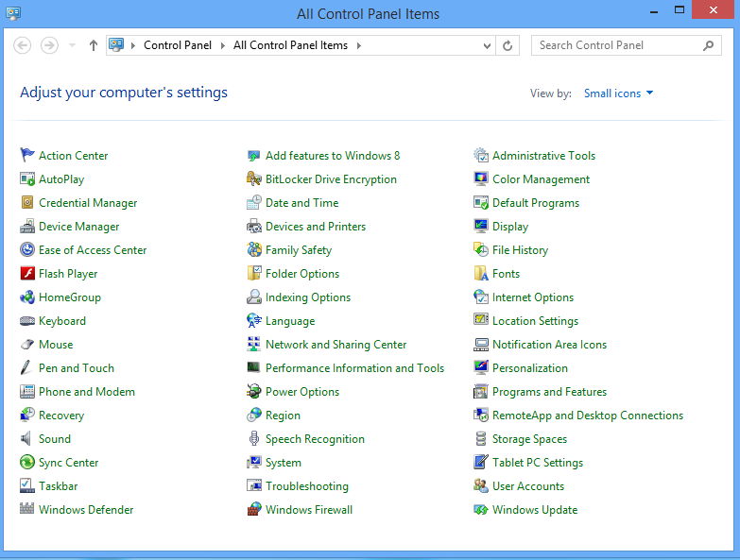Open the Device Manager icon
Screen dimensions: 740x560
point(27,227)
